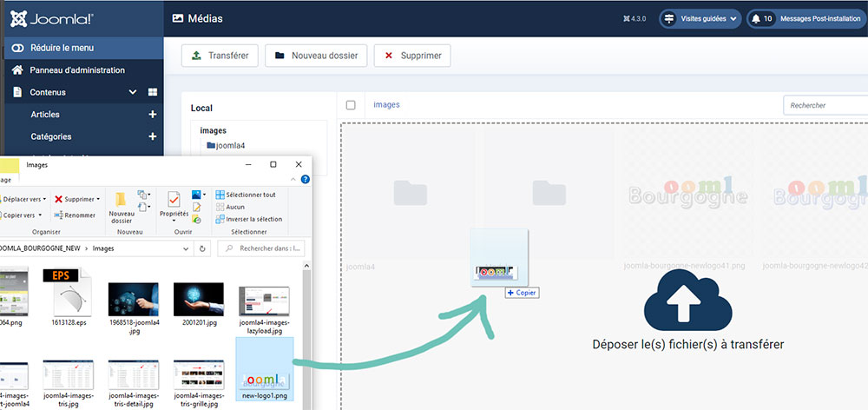
Task: Click the red Supprimer button in Joomla toolbar
Action: pyautogui.click(x=412, y=56)
